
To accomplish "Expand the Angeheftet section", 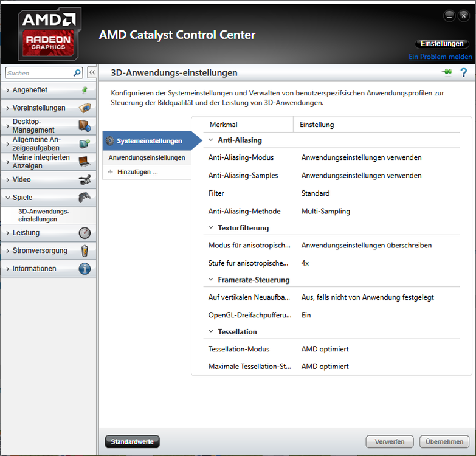I will (8, 90).
